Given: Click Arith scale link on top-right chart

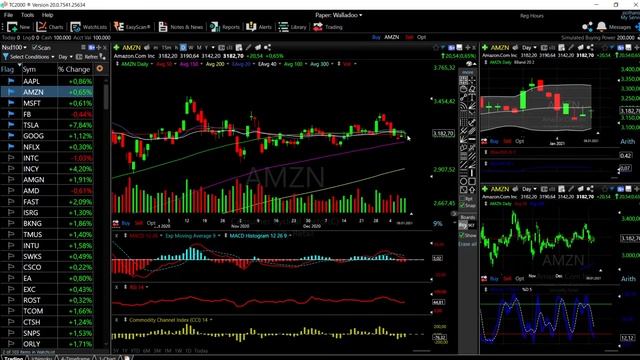Looking at the screenshot, I should point(627,142).
